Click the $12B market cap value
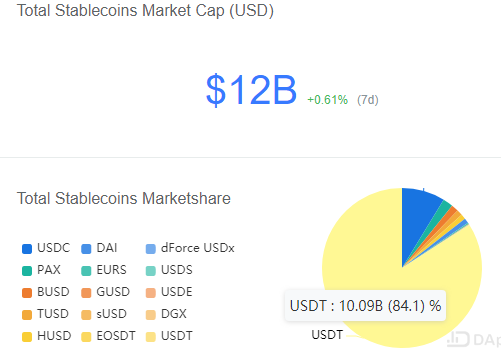 tap(251, 90)
